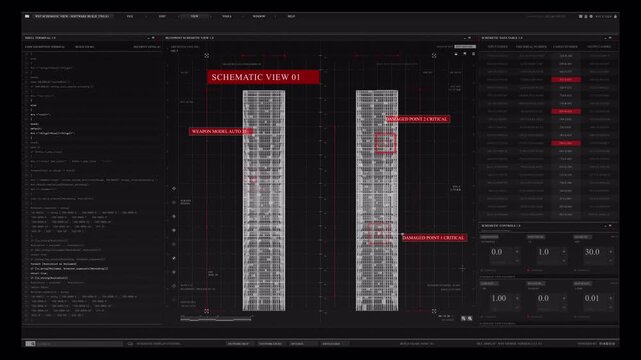Click the top-right corner target marker of schematic
This screenshot has height=360, width=641.
pyautogui.click(x=434, y=56)
